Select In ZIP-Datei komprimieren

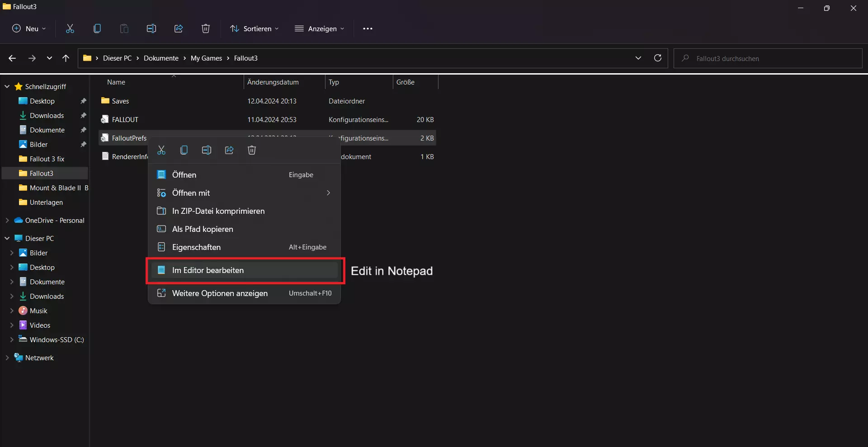tap(244, 211)
